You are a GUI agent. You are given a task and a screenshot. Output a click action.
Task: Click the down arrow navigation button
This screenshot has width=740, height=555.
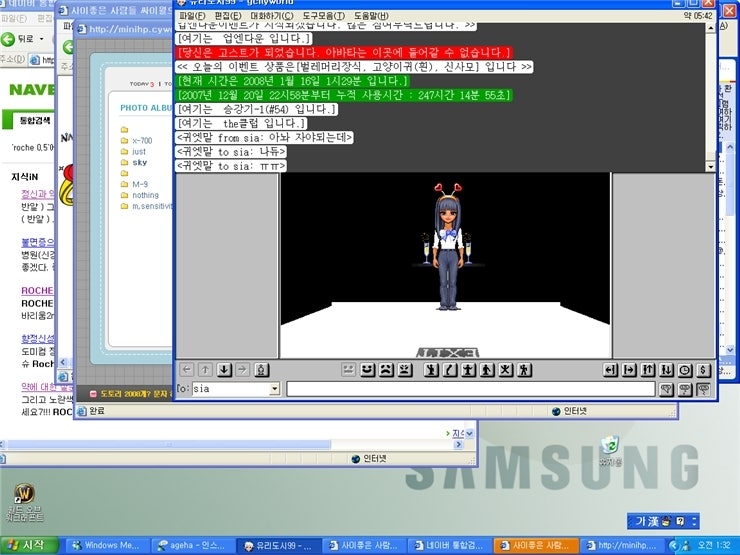223,370
